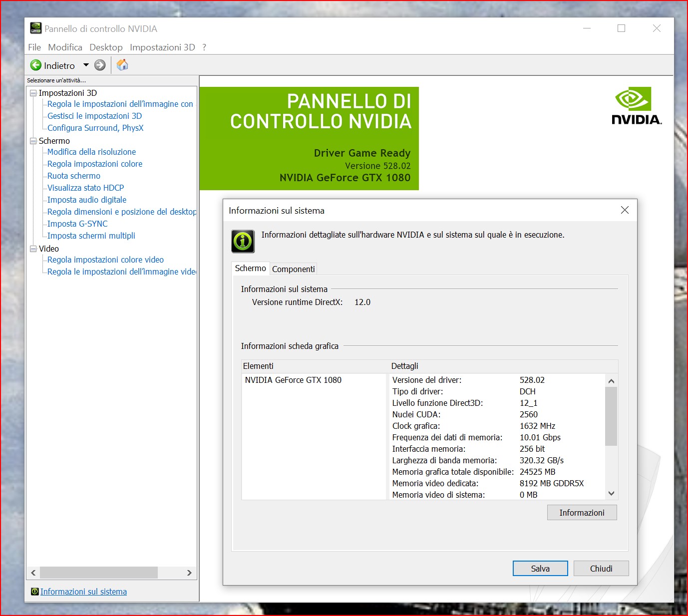Viewport: 688px width, 616px height.
Task: Click the details list vertical scrollbar thumb
Action: click(611, 416)
